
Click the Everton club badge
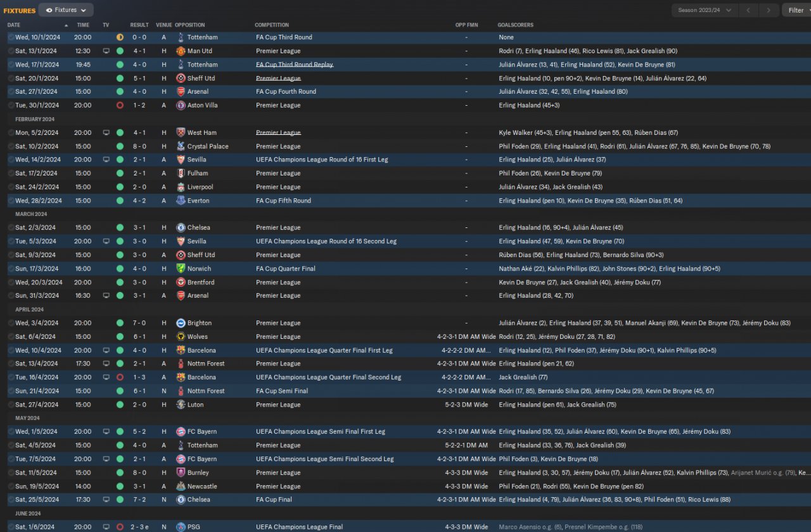pyautogui.click(x=181, y=201)
